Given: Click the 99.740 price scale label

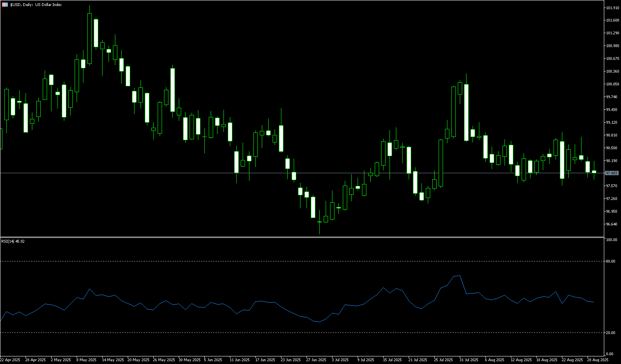Looking at the screenshot, I should click(613, 97).
